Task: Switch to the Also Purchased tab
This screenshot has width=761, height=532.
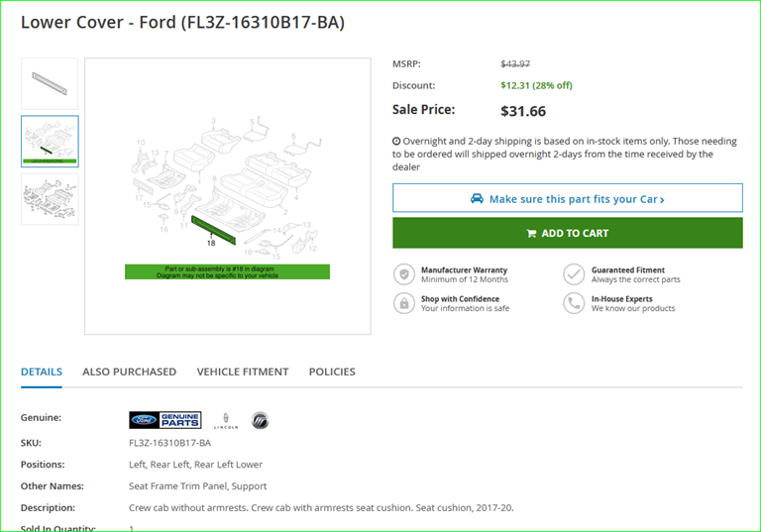Action: tap(129, 372)
